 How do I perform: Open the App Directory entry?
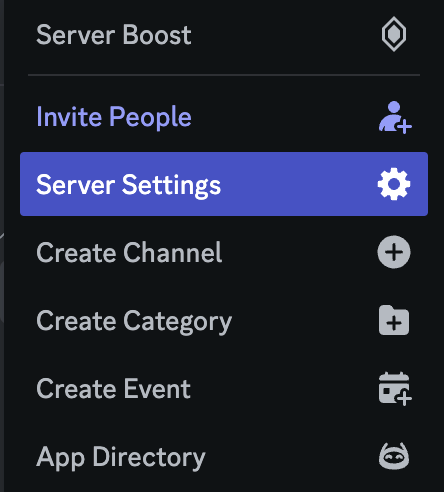[x=224, y=457]
